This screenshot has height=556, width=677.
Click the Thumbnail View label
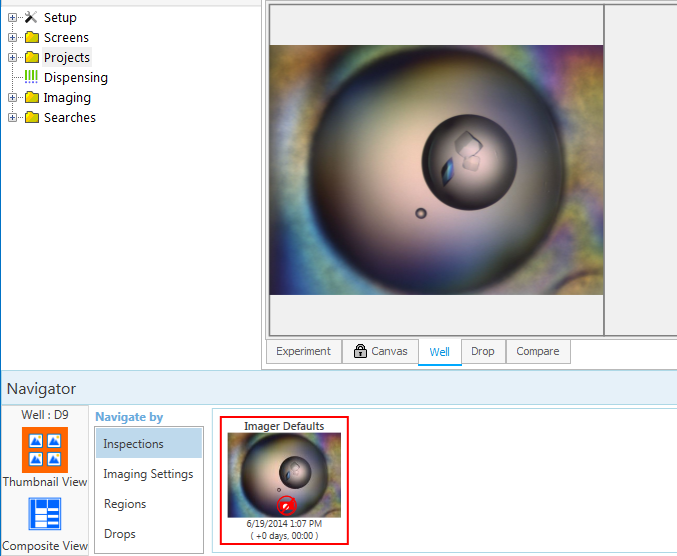point(45,482)
